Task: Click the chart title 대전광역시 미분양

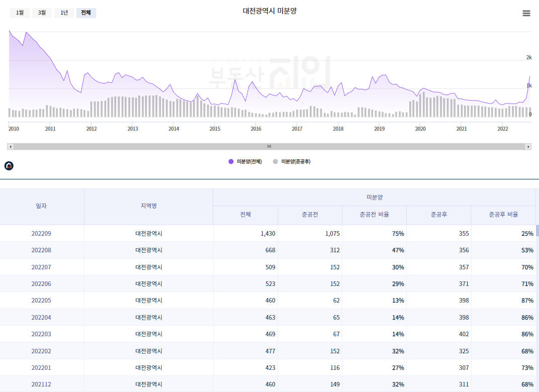Action: [x=269, y=11]
